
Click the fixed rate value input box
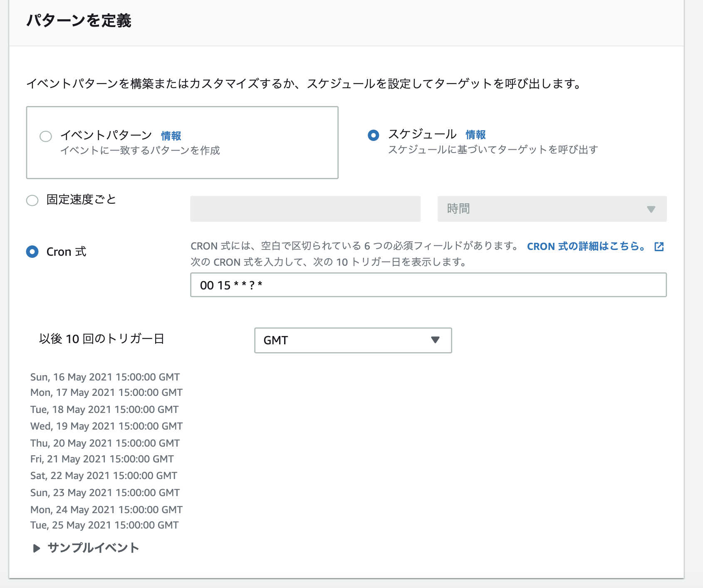pos(305,209)
